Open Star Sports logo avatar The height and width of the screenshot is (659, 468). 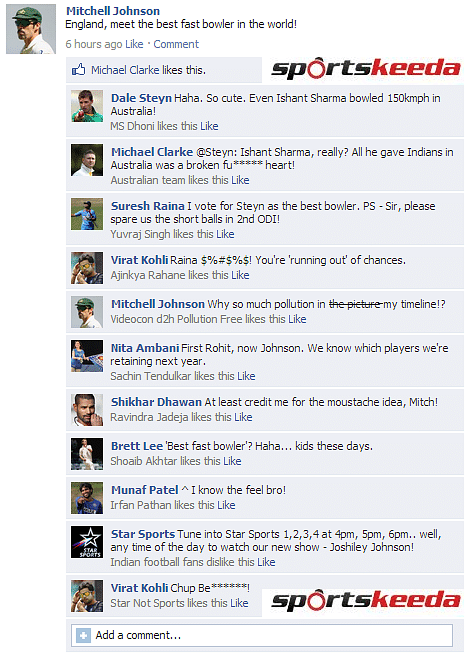pyautogui.click(x=87, y=542)
